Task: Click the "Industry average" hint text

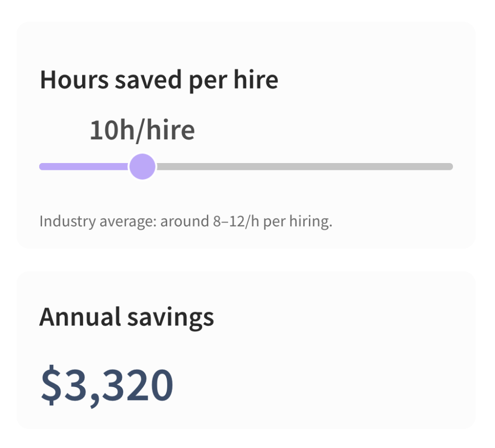Action: [186, 222]
